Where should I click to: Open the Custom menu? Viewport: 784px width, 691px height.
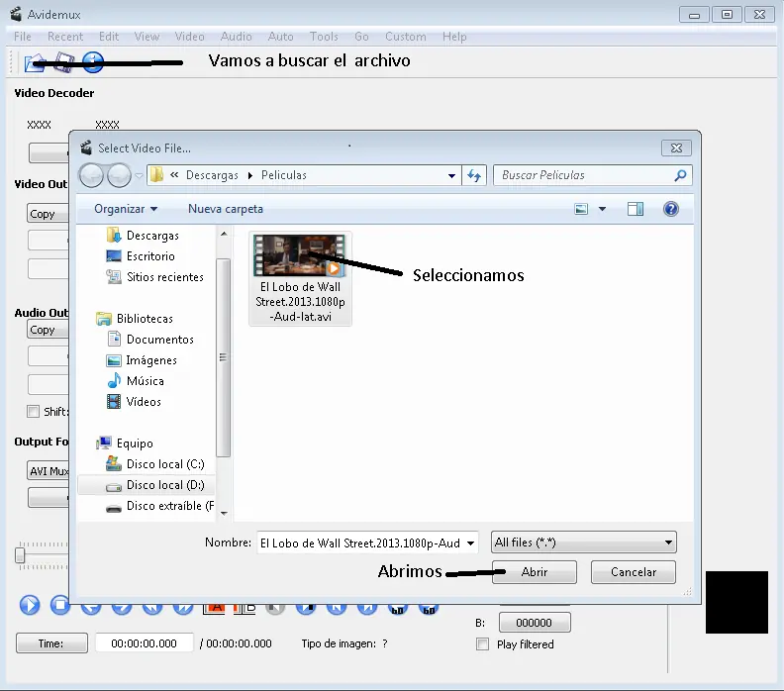(x=406, y=37)
